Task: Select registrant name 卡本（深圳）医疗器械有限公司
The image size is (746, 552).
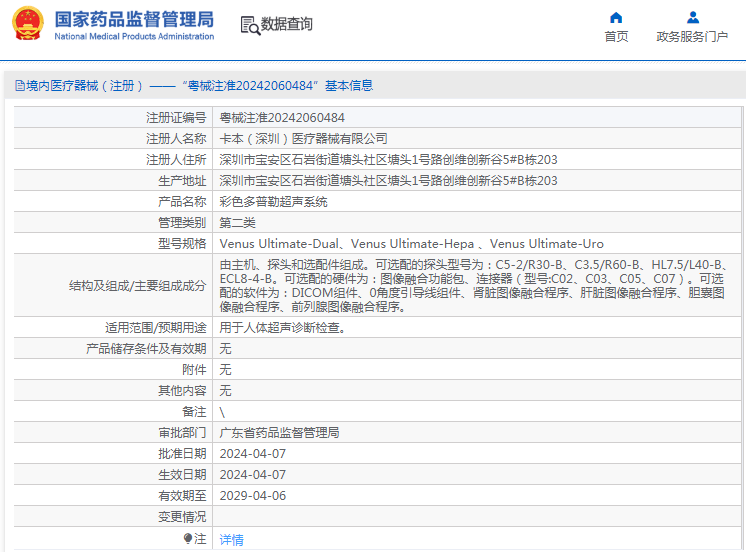Action: 303,138
